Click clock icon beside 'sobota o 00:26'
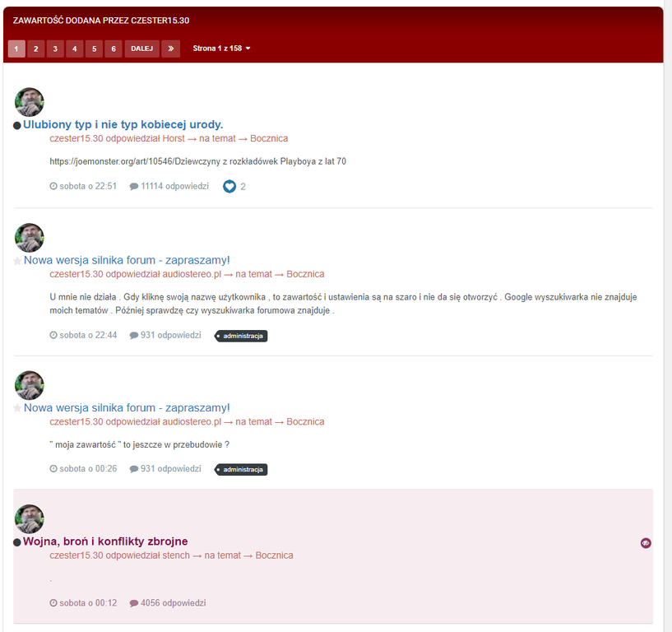The width and height of the screenshot is (672, 632). (53, 469)
